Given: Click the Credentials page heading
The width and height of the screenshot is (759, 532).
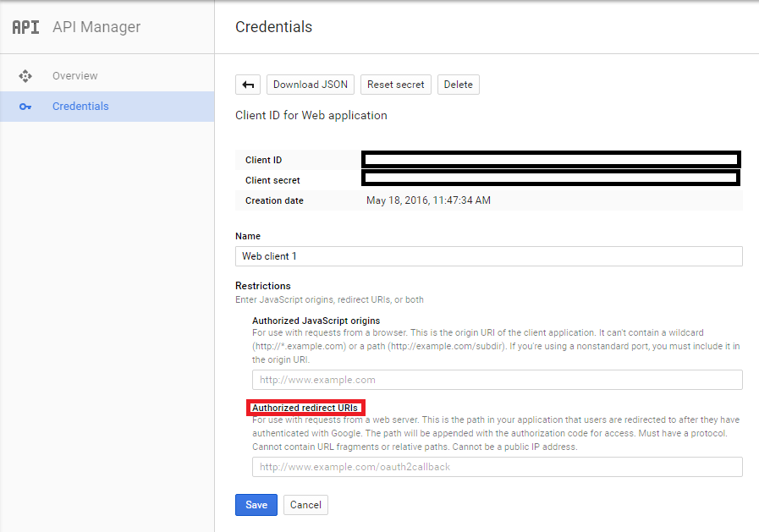Looking at the screenshot, I should point(273,27).
